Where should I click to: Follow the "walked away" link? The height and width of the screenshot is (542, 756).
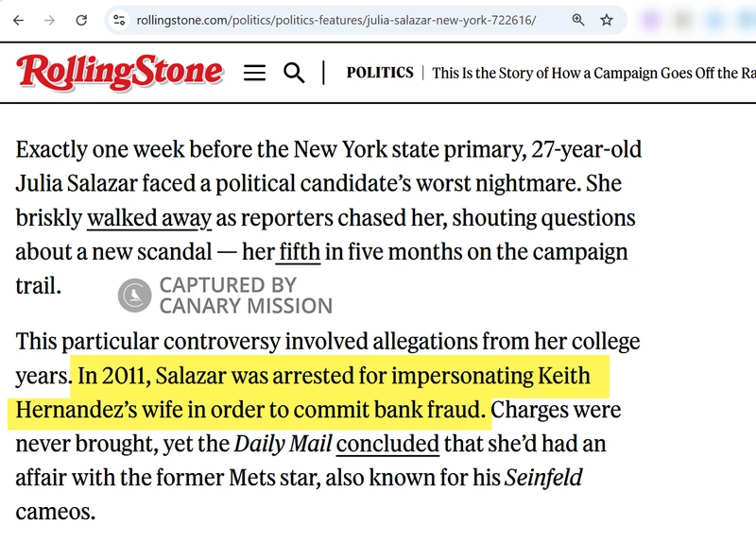coord(149,218)
